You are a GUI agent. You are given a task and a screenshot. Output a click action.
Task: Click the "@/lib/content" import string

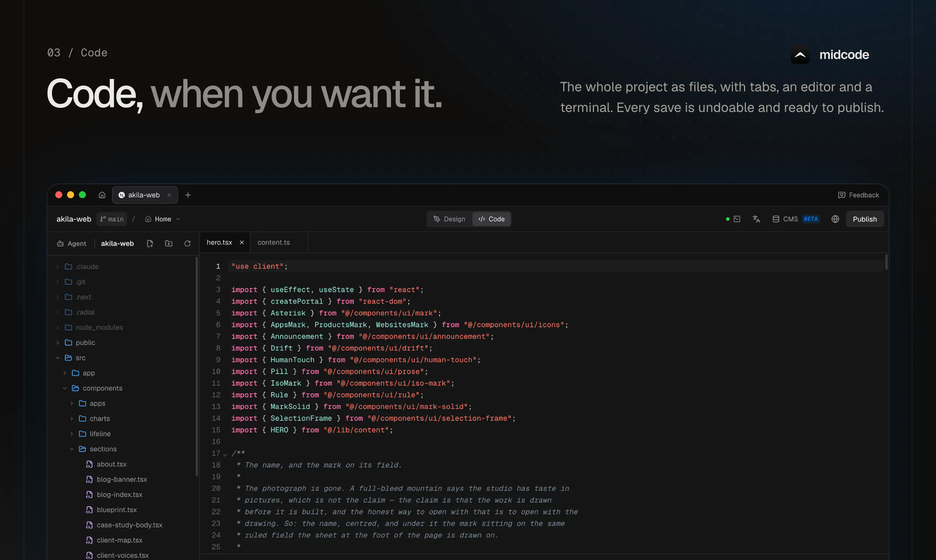pyautogui.click(x=356, y=430)
